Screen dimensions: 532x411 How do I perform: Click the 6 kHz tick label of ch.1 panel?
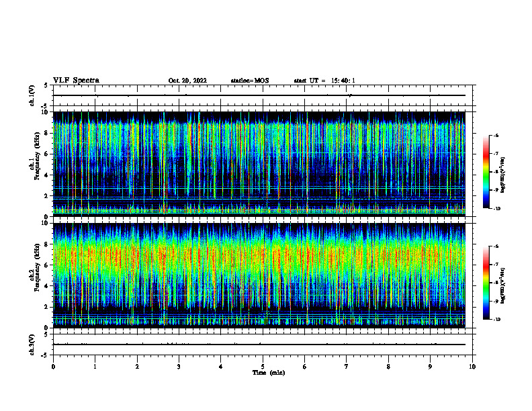coord(46,154)
